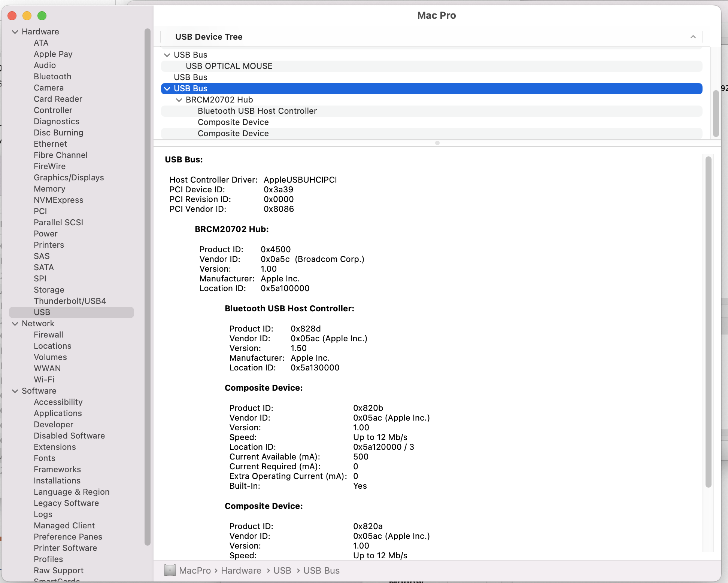
Task: Collapse the BRCM20702 Hub tree node
Action: click(x=179, y=100)
